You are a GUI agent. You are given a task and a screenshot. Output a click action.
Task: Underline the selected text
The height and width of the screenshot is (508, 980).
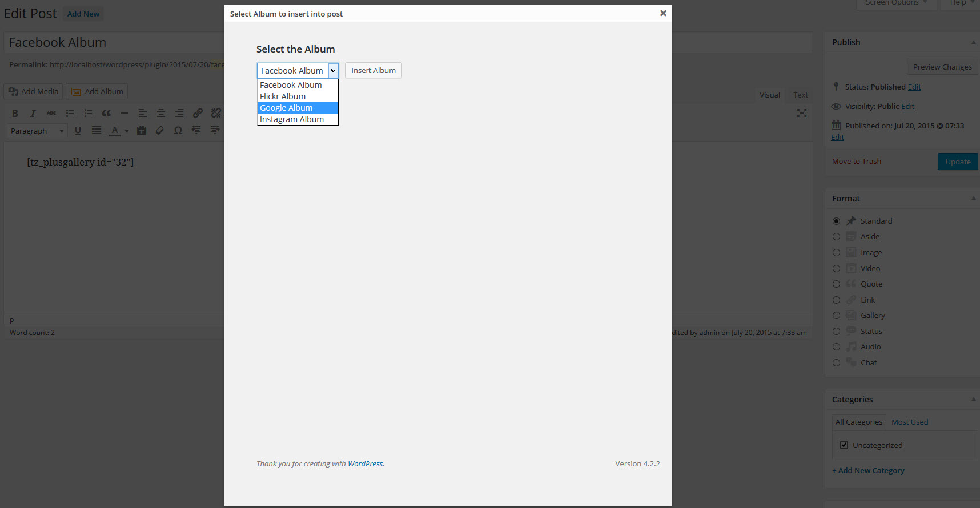click(78, 131)
